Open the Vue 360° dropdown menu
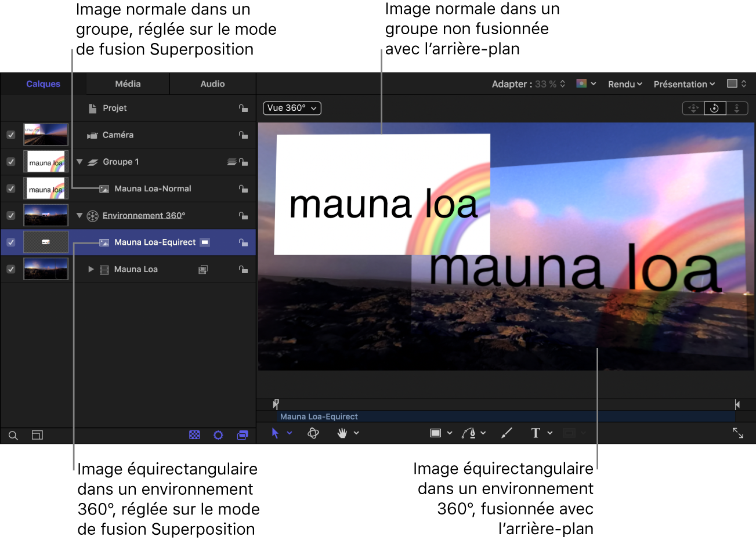The image size is (756, 540). coord(292,108)
